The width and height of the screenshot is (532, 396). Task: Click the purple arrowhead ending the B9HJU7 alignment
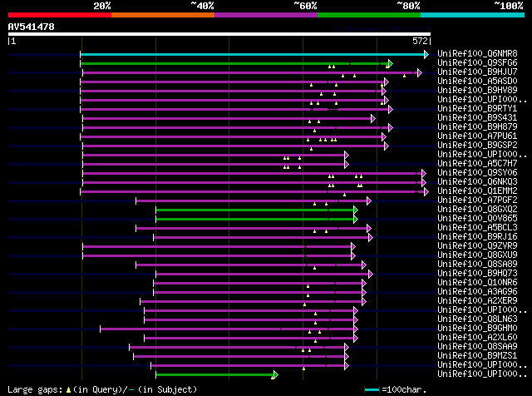(419, 72)
